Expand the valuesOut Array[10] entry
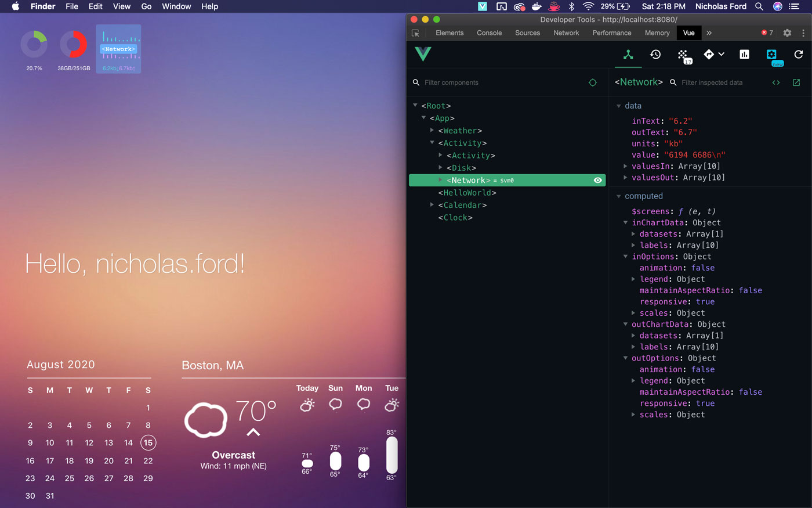The image size is (812, 508). (x=625, y=178)
